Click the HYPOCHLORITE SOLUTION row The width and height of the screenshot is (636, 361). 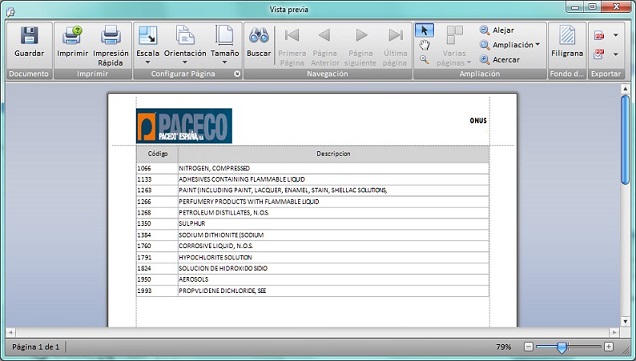point(313,257)
